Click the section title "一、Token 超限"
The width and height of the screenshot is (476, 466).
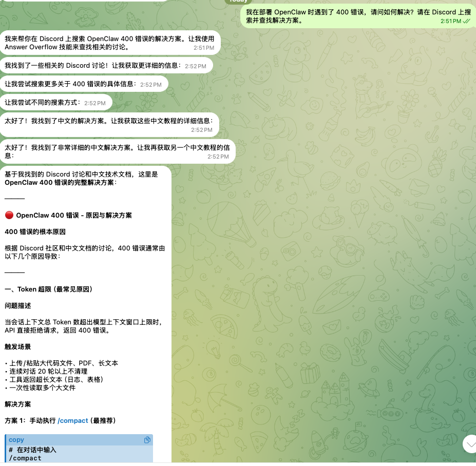(x=48, y=289)
